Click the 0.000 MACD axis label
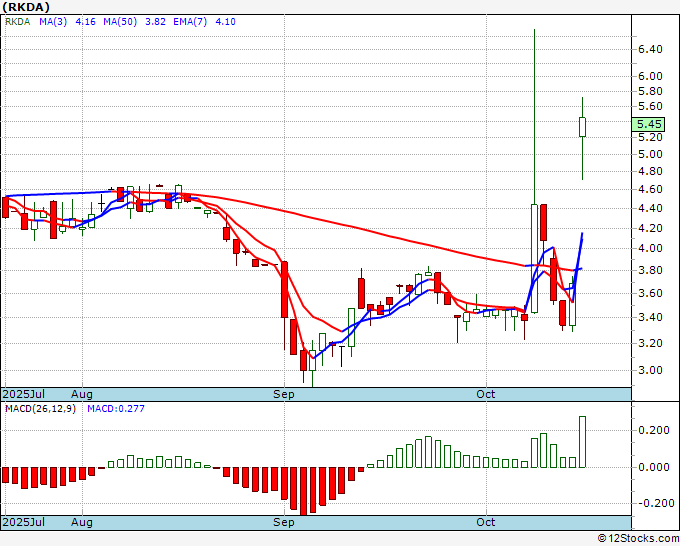Viewport: 680px width, 546px height. [653, 468]
